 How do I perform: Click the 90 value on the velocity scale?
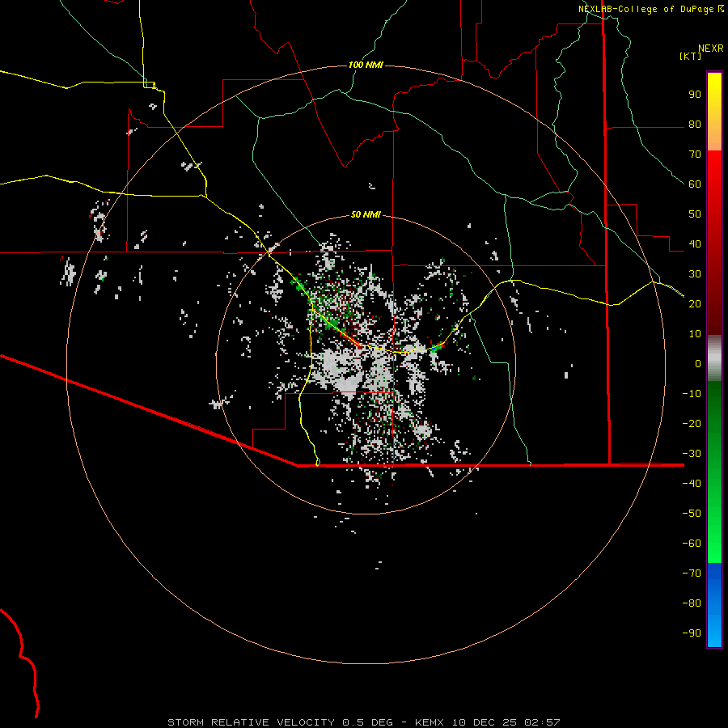point(695,95)
